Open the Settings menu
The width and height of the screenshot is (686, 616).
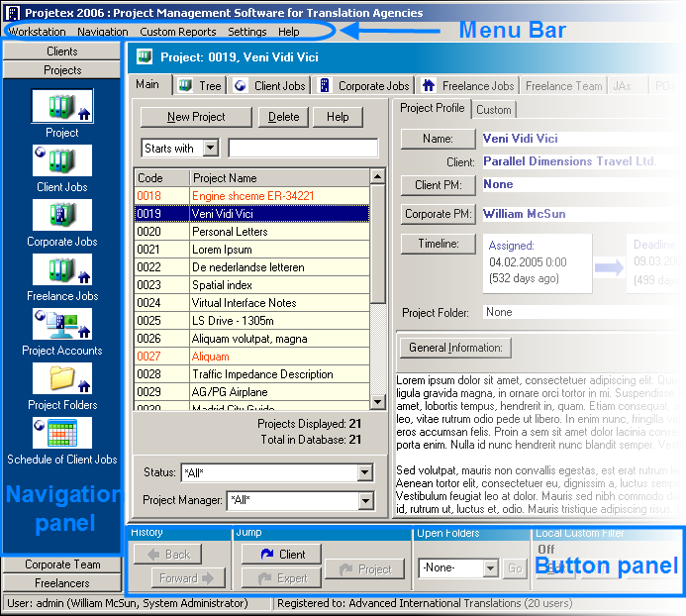(247, 32)
